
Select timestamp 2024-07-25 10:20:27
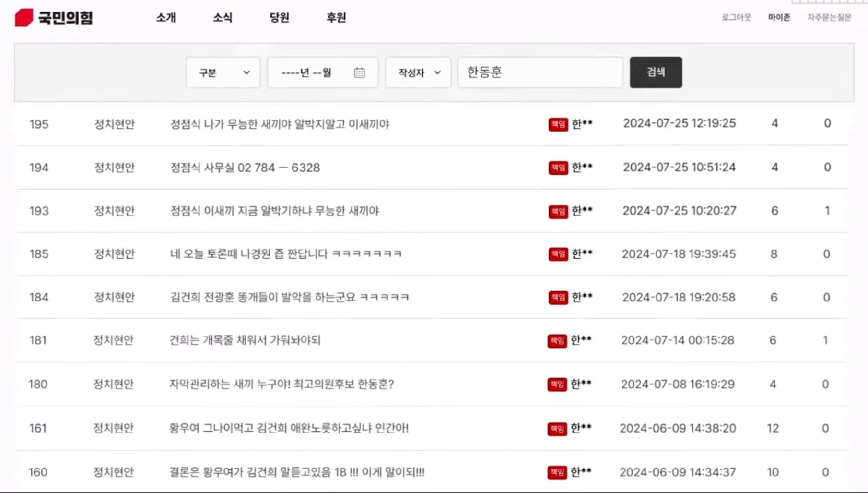pos(680,210)
